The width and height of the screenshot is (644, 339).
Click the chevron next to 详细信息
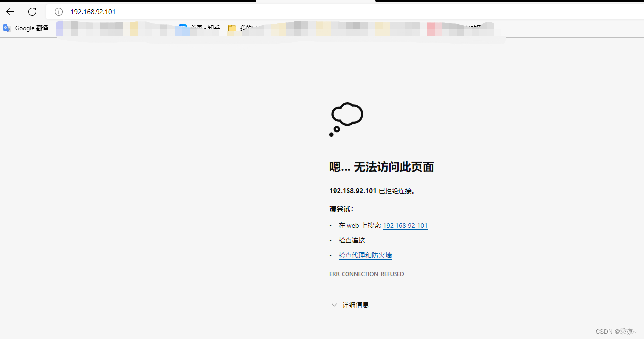coord(334,305)
